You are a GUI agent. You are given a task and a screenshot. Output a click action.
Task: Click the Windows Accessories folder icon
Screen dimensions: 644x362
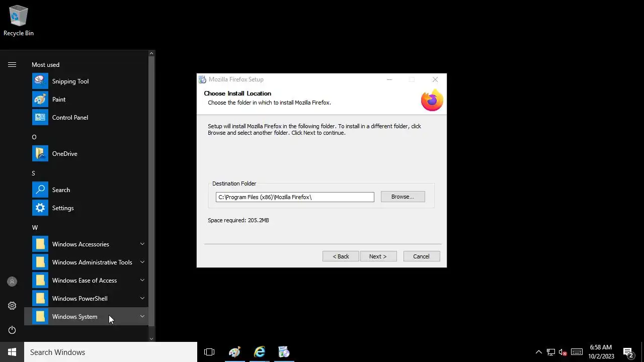click(40, 244)
